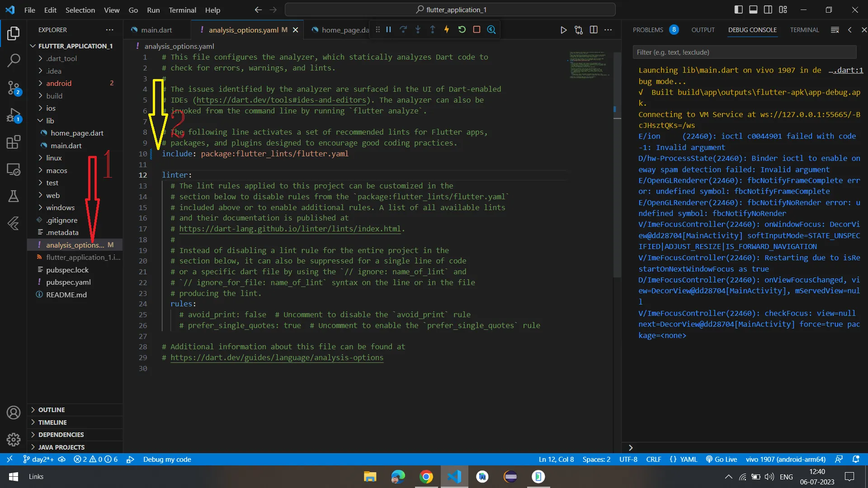Collapse the lib folder
Image resolution: width=868 pixels, height=488 pixels.
click(x=50, y=121)
